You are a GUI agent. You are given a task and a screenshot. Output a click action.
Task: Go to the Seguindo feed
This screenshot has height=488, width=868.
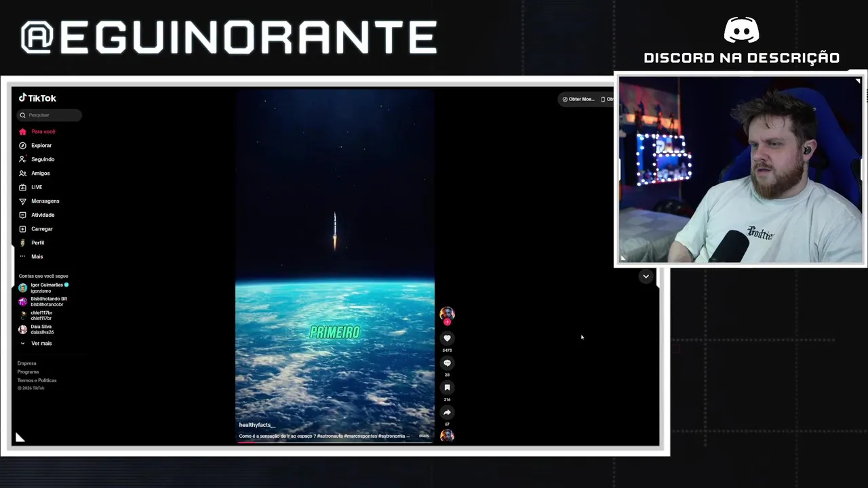(x=37, y=159)
